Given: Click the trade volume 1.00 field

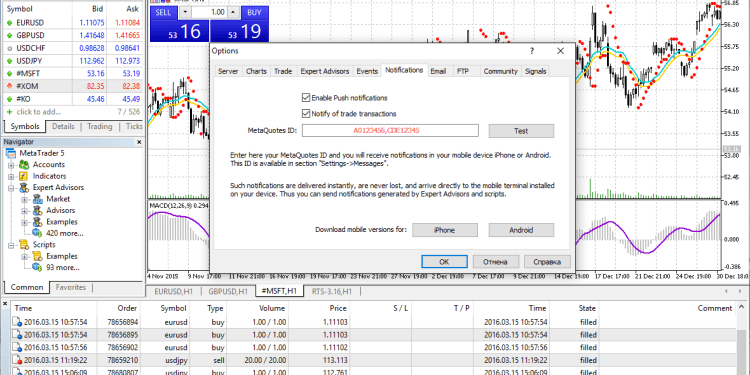Looking at the screenshot, I should coord(209,12).
